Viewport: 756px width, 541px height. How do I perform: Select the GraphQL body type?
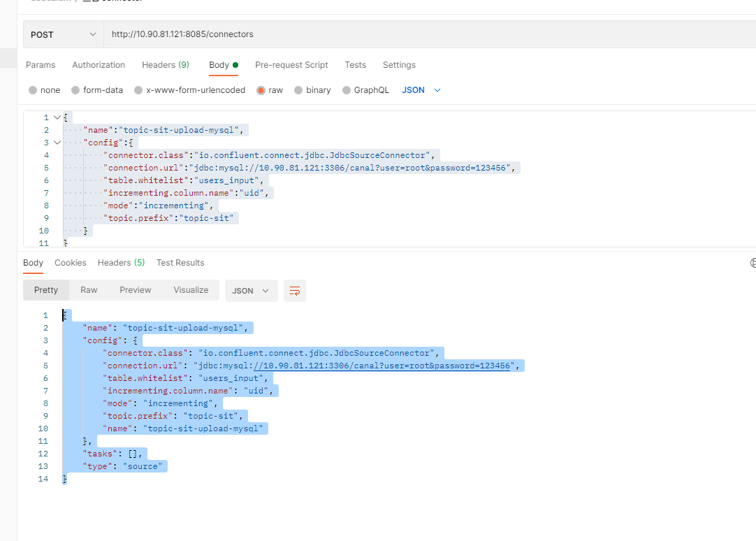click(365, 89)
